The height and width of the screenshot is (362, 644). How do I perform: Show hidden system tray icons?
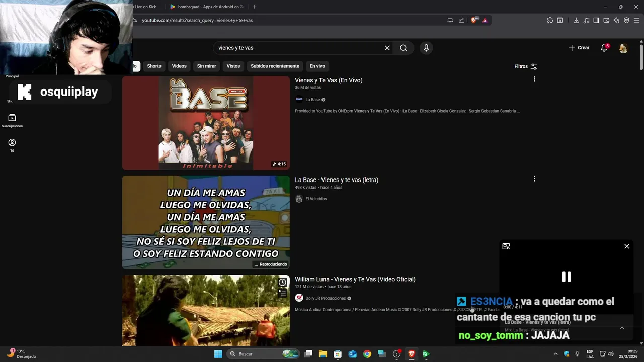tap(555, 354)
